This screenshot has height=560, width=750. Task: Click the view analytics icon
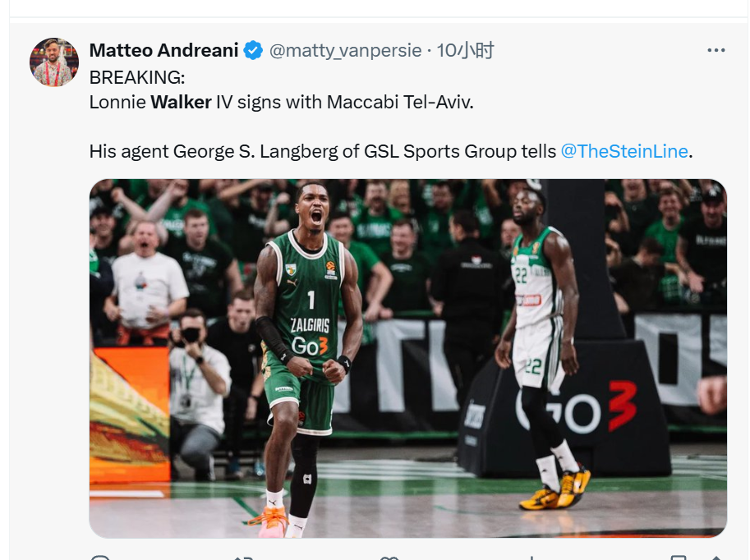pos(531,558)
